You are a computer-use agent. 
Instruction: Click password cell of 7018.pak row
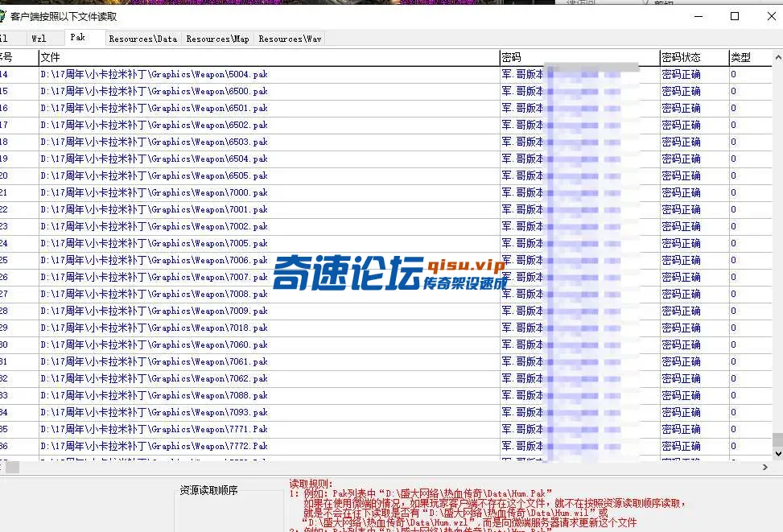tap(579, 328)
